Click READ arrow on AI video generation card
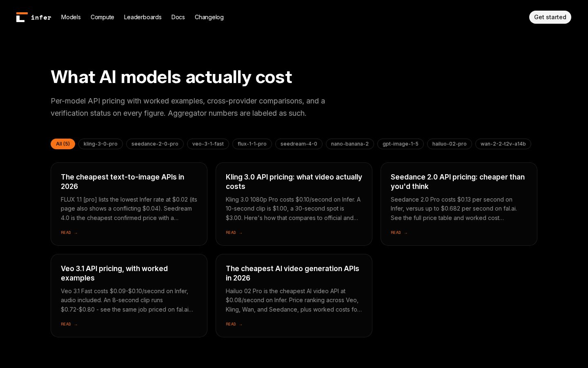The image size is (588, 368). point(234,324)
